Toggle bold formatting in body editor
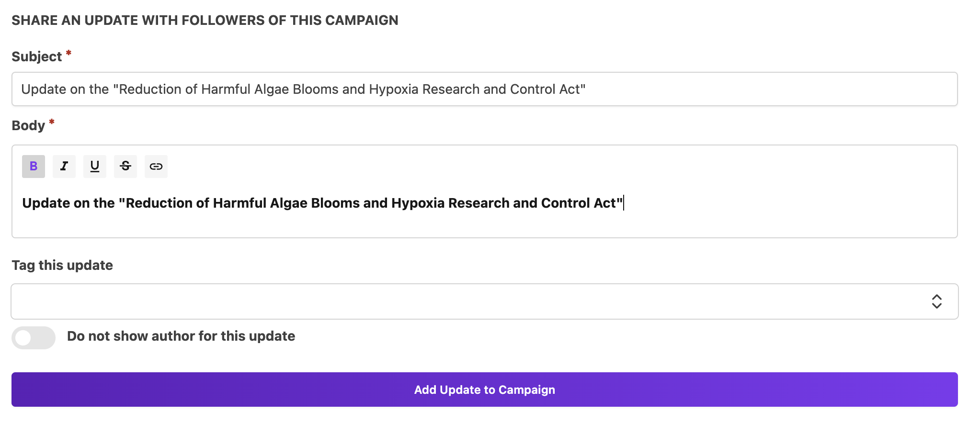 coord(34,167)
